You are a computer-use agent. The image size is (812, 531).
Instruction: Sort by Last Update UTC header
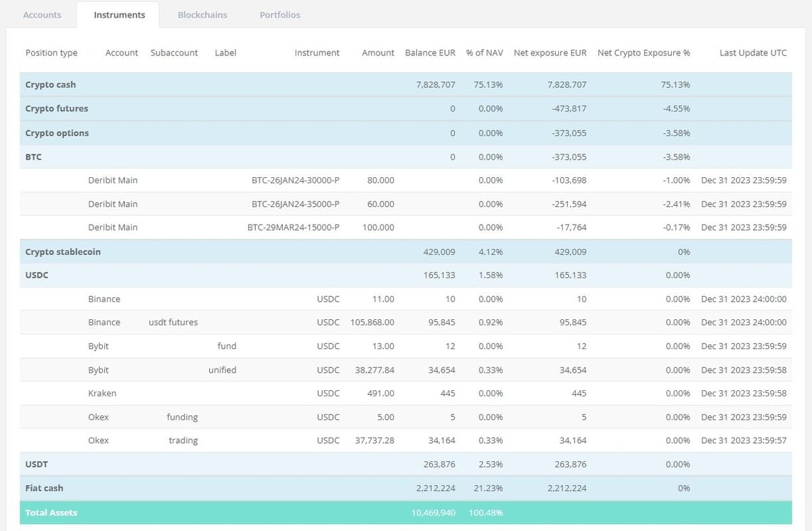[x=752, y=53]
